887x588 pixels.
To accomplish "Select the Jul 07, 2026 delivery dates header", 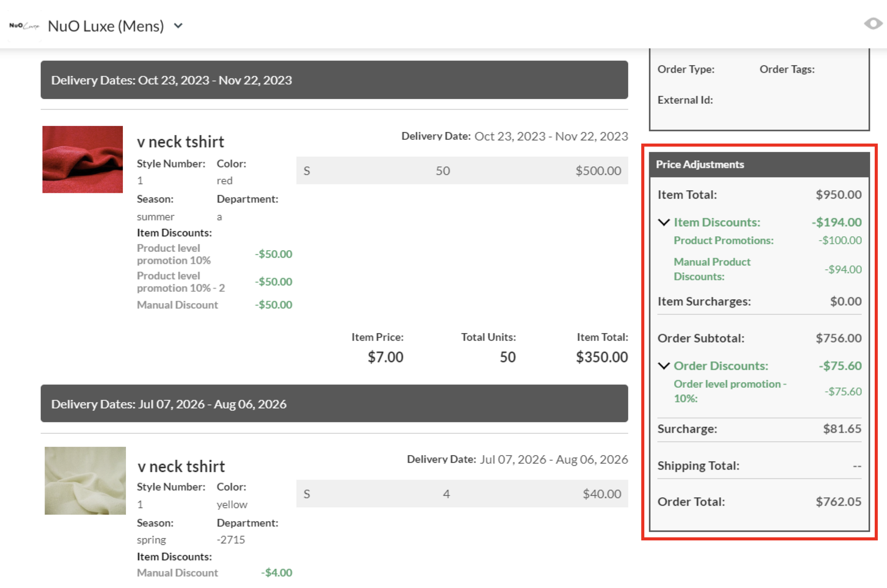I will [x=334, y=404].
